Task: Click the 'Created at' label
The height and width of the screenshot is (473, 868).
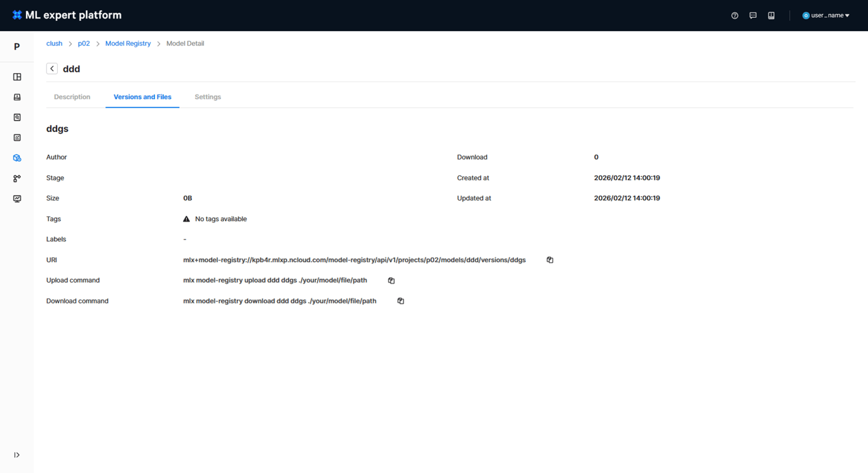Action: click(473, 178)
